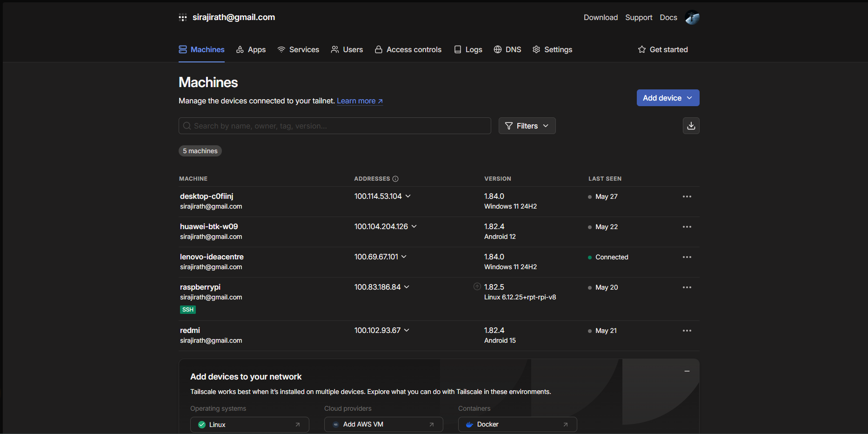
Task: Click the Android 12 version text
Action: (500, 237)
